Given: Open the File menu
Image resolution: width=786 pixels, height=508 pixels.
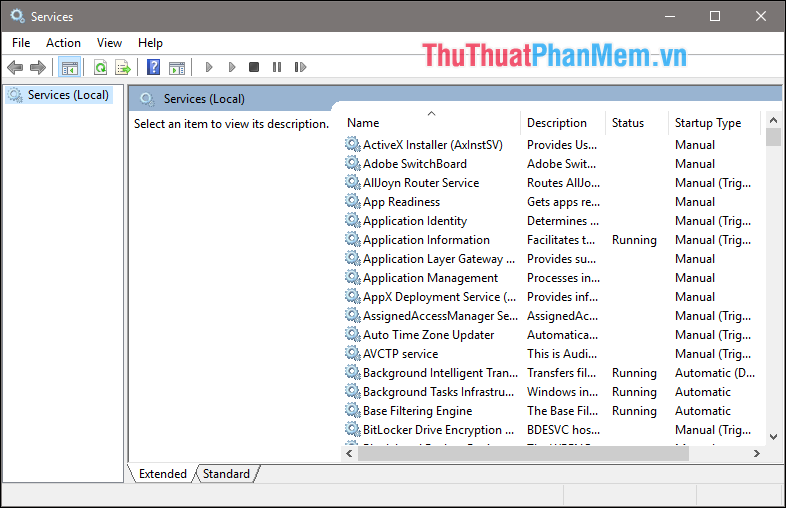Looking at the screenshot, I should [x=21, y=43].
